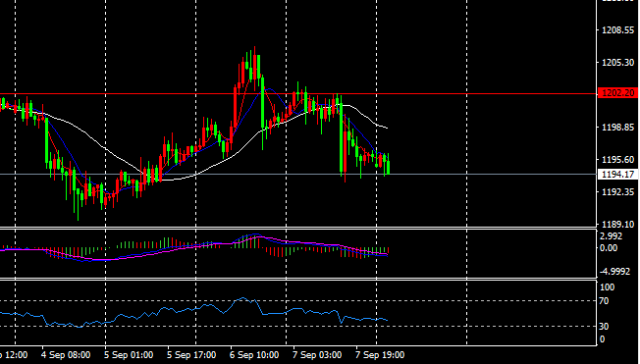Select the divider between price chart and MACD panel
This screenshot has width=640, height=364.
point(298,228)
